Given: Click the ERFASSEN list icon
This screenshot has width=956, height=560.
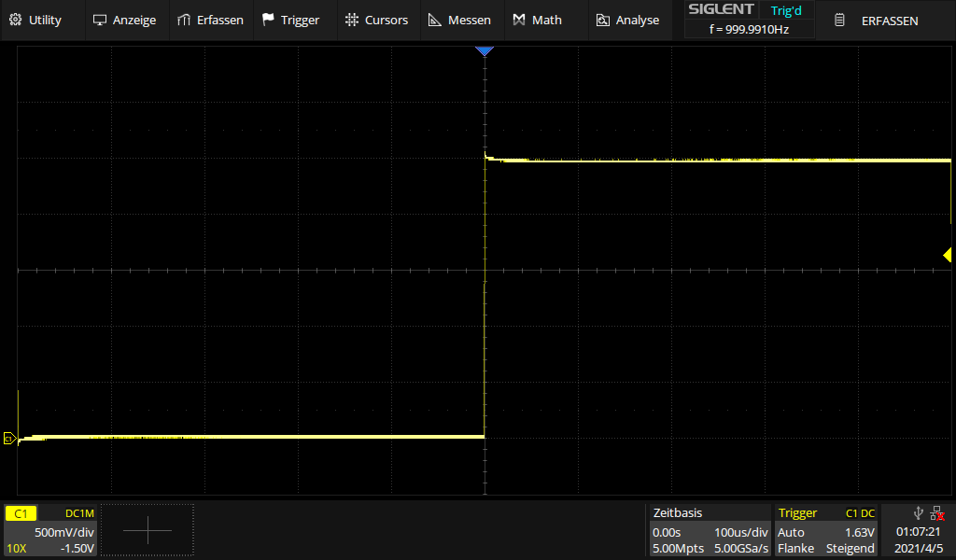Looking at the screenshot, I should coord(839,21).
